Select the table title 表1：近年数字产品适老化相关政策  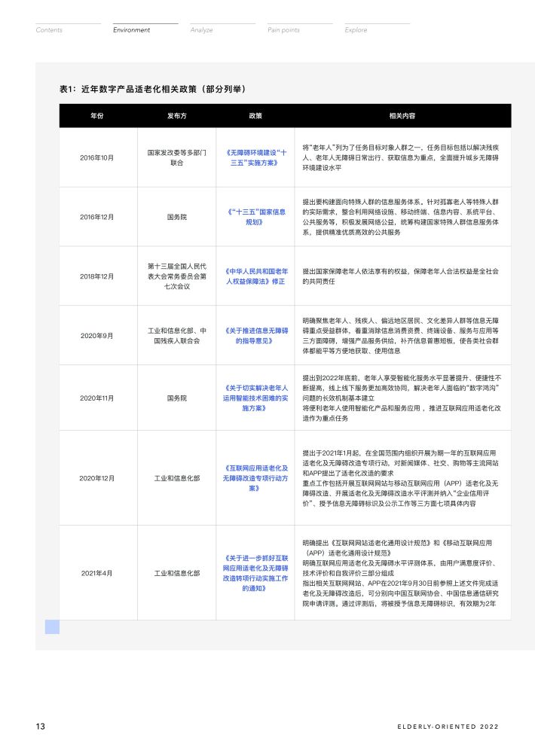coord(152,89)
